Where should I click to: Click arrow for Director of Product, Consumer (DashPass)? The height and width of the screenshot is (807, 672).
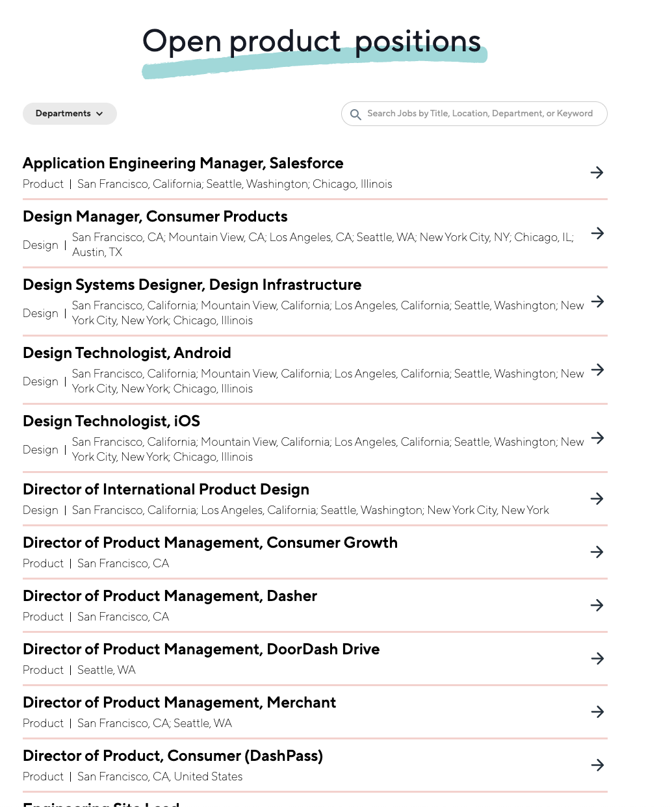tap(597, 765)
